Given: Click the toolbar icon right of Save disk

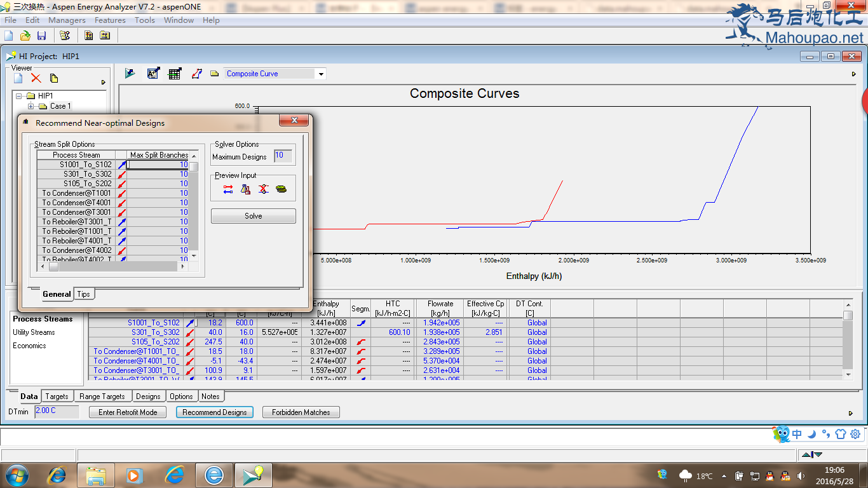Looking at the screenshot, I should tap(65, 36).
